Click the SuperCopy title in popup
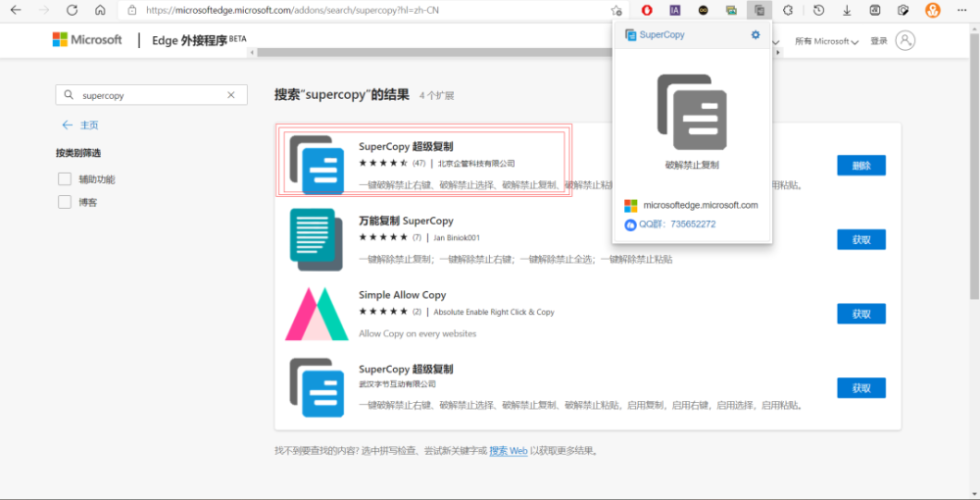This screenshot has height=500, width=980. [x=661, y=35]
